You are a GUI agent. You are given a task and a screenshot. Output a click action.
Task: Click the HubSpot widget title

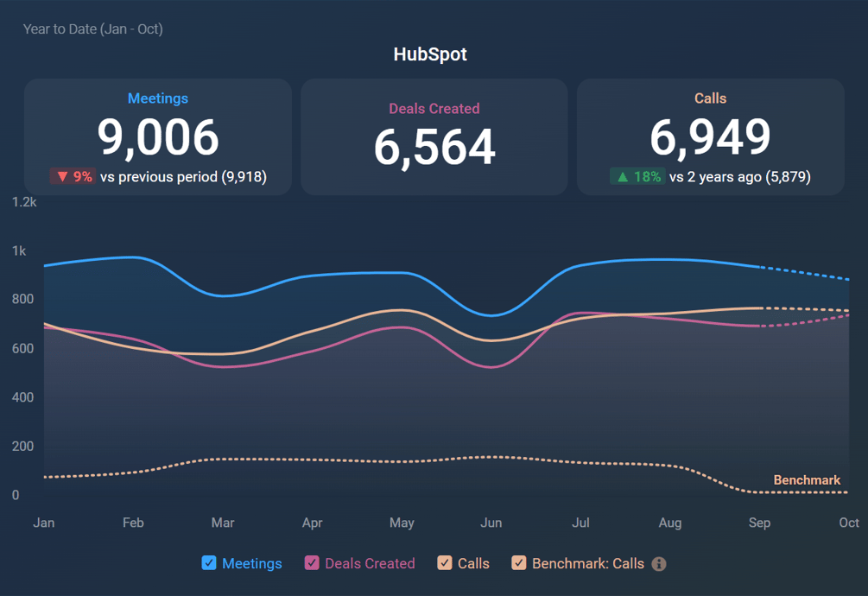[430, 54]
